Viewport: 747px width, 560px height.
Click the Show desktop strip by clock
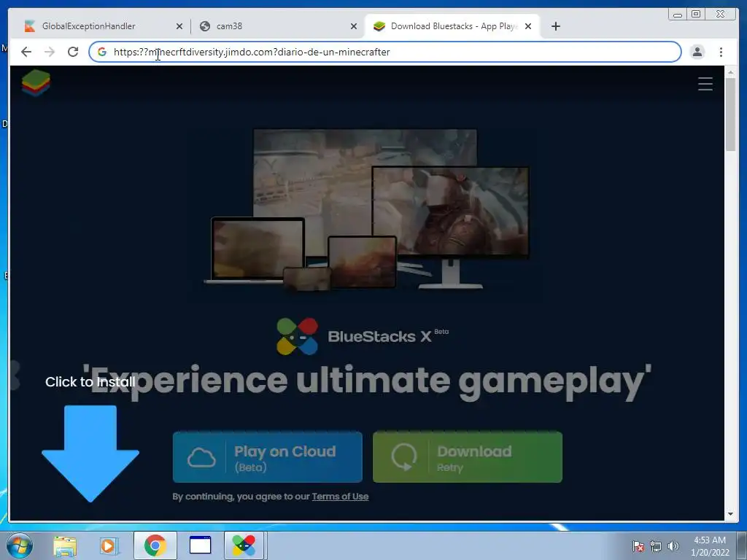[742, 545]
